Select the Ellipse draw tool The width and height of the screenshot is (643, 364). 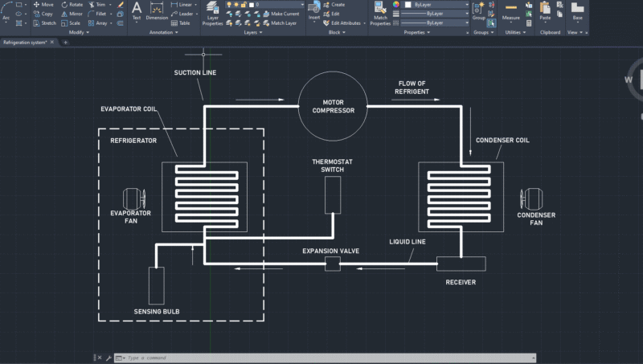point(18,14)
